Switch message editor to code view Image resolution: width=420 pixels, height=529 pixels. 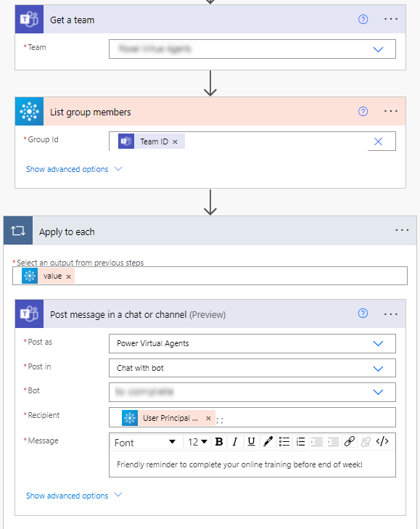382,442
